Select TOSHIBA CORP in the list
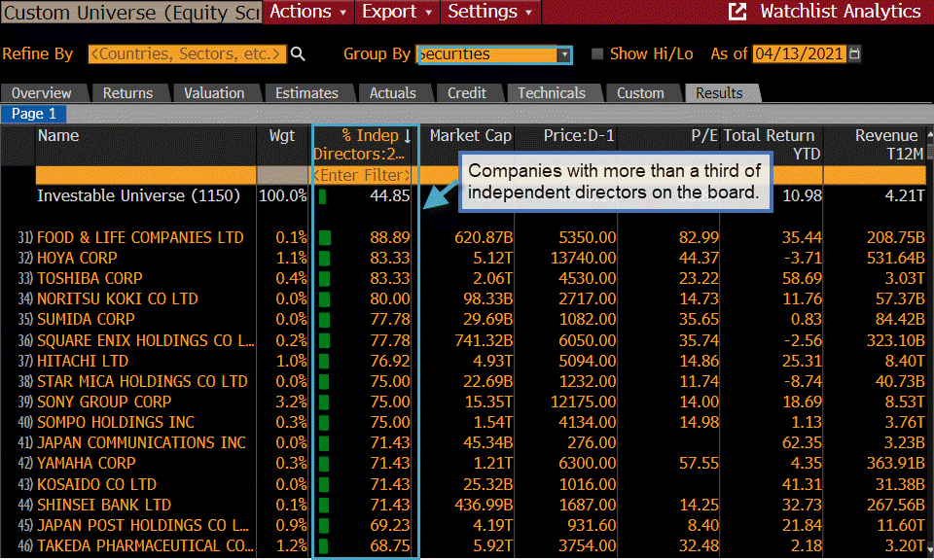 pyautogui.click(x=90, y=278)
